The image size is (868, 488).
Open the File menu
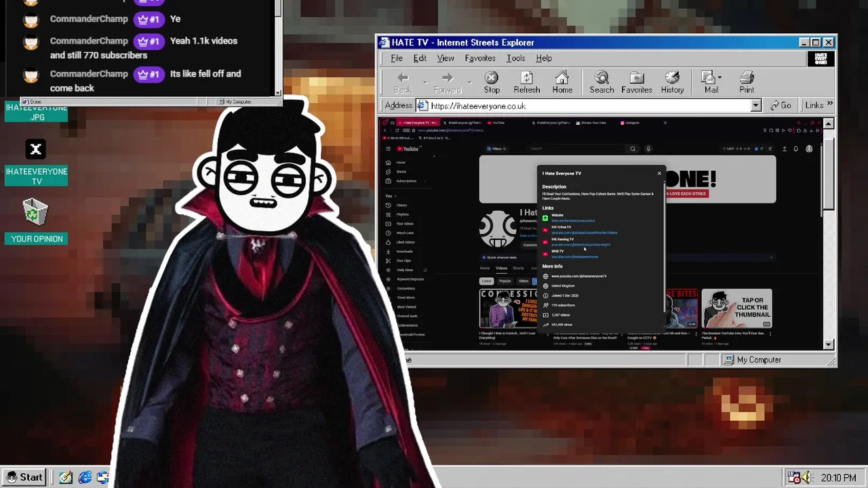click(x=397, y=58)
